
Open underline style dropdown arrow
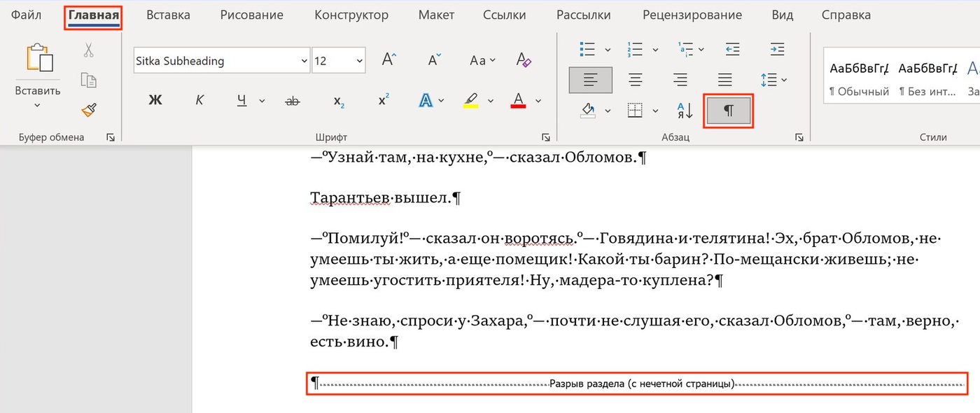pyautogui.click(x=262, y=101)
